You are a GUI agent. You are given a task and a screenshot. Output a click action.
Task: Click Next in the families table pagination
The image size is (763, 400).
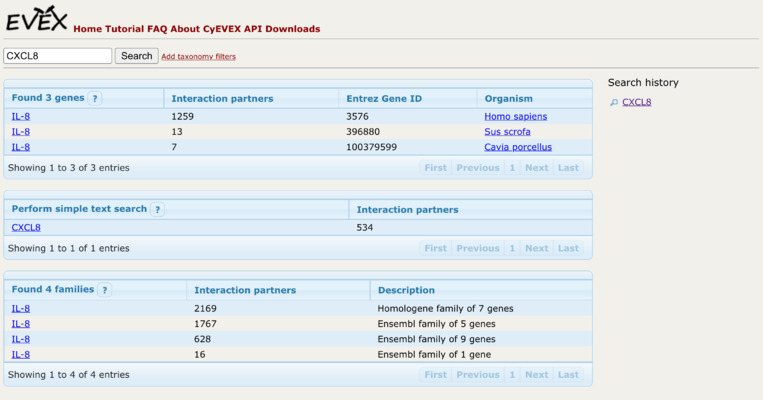[537, 375]
